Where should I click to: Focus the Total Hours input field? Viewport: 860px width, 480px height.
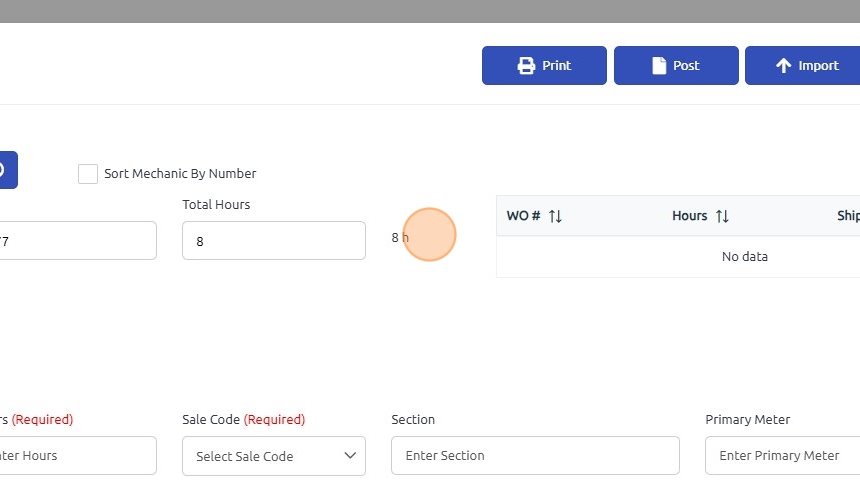[273, 241]
